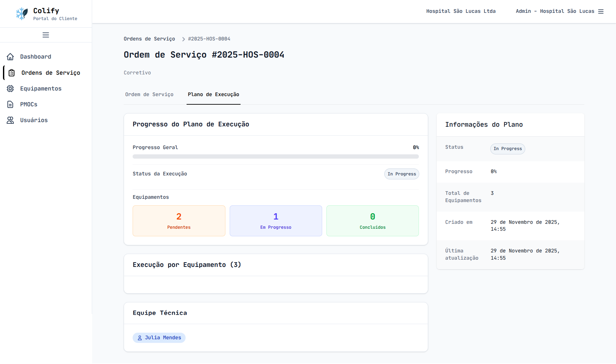This screenshot has width=616, height=364.
Task: Collapse the sidebar with the hamburger icon
Action: (46, 35)
